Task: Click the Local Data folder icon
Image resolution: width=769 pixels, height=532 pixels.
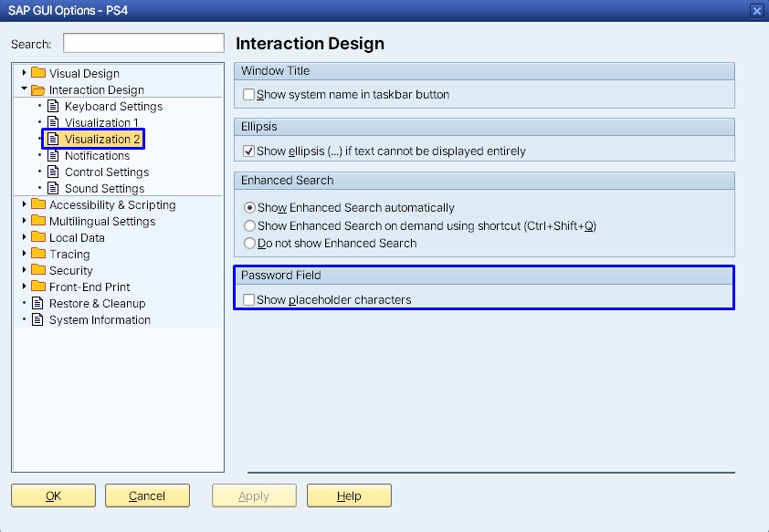Action: 38,237
